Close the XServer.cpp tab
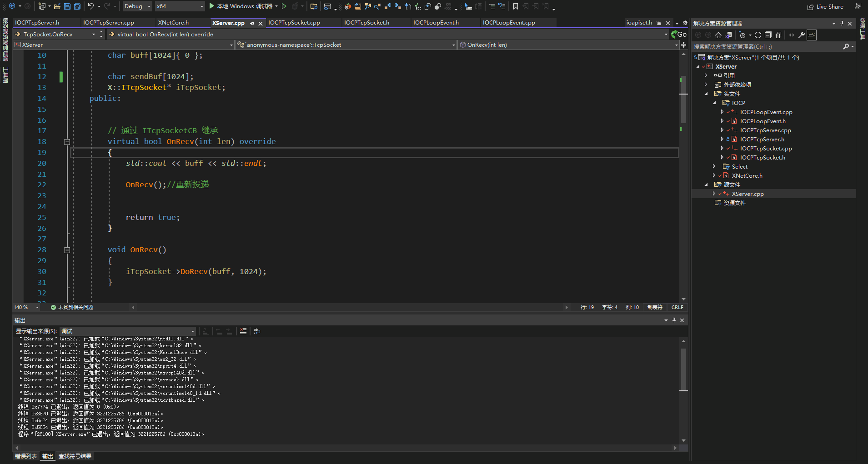This screenshot has height=464, width=868. point(261,23)
